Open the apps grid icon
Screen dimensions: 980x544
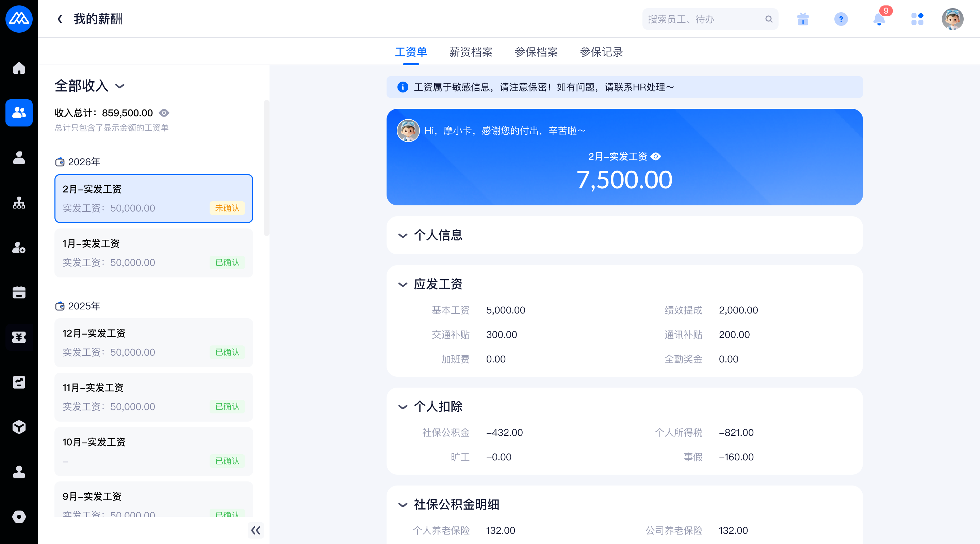[917, 19]
